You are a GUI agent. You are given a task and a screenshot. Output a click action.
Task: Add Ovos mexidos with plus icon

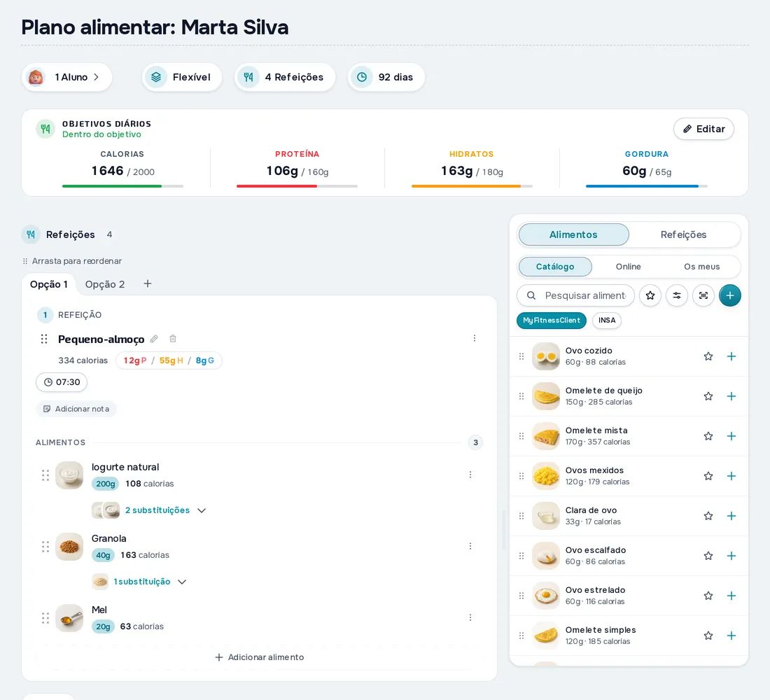[x=731, y=475]
